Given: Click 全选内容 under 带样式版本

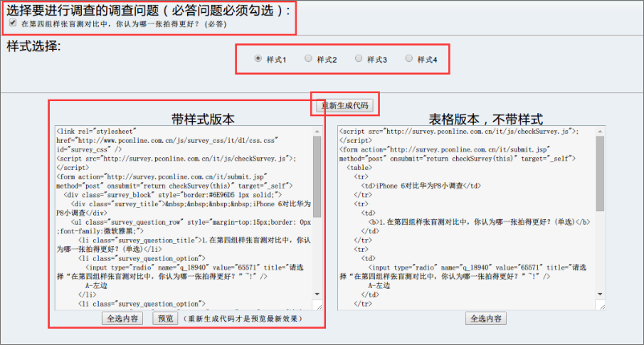Looking at the screenshot, I should 122,319.
